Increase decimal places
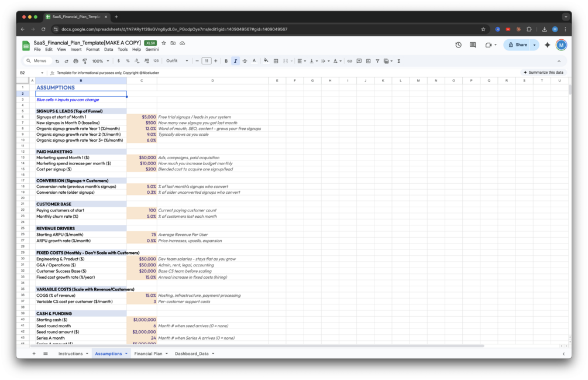The image size is (588, 380). pyautogui.click(x=146, y=61)
